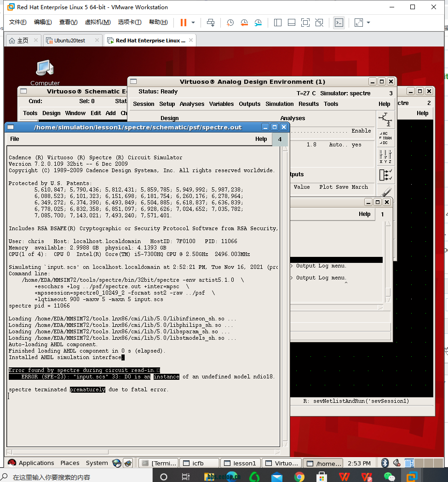Open the mail launcher in GNOME panel
448x482 pixels.
tap(128, 463)
